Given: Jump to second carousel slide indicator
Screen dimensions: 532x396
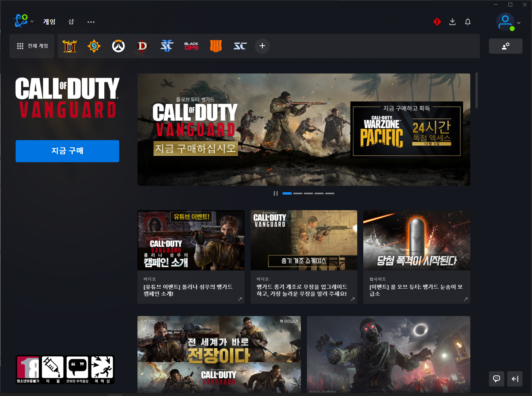Looking at the screenshot, I should [x=298, y=193].
